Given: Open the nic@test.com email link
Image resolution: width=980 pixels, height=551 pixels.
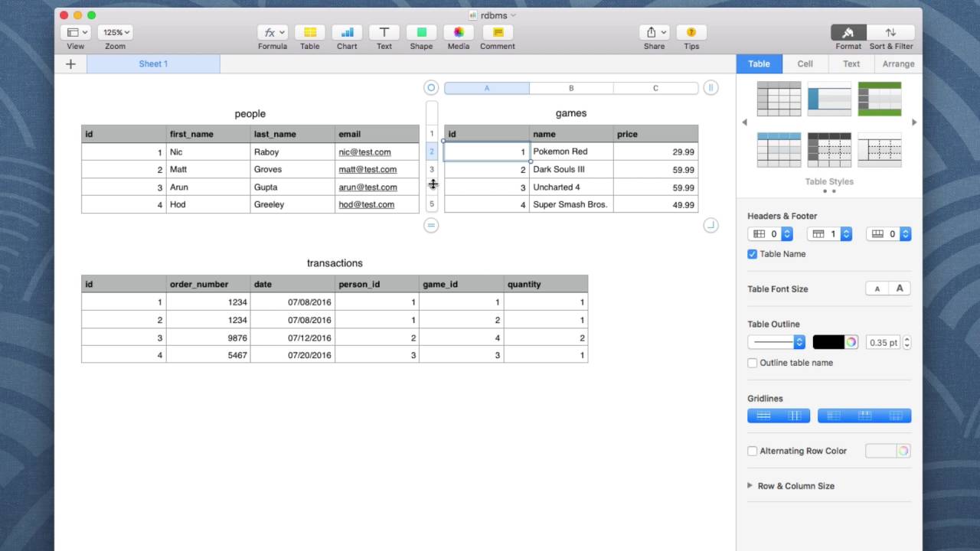Looking at the screenshot, I should pyautogui.click(x=364, y=152).
